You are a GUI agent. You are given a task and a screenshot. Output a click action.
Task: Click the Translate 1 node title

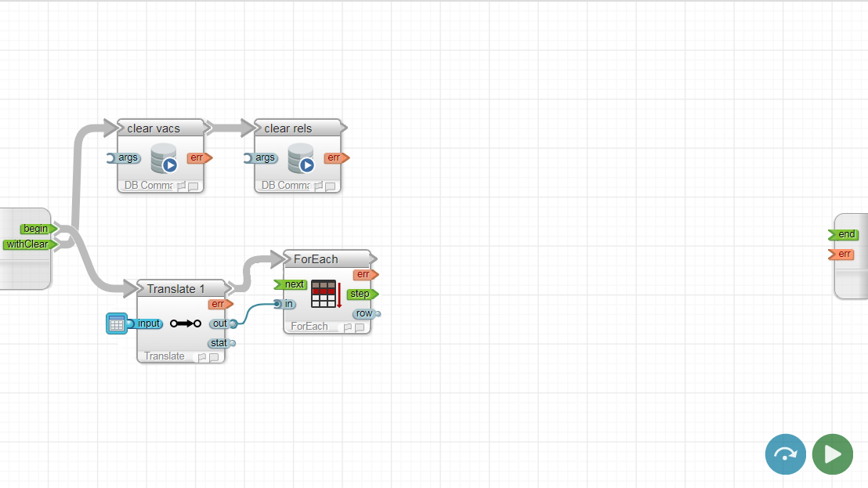click(175, 289)
